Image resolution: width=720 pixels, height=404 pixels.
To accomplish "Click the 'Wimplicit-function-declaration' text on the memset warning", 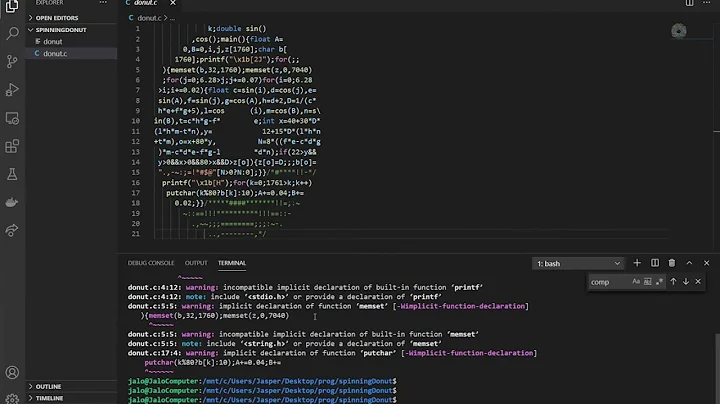I will point(461,306).
